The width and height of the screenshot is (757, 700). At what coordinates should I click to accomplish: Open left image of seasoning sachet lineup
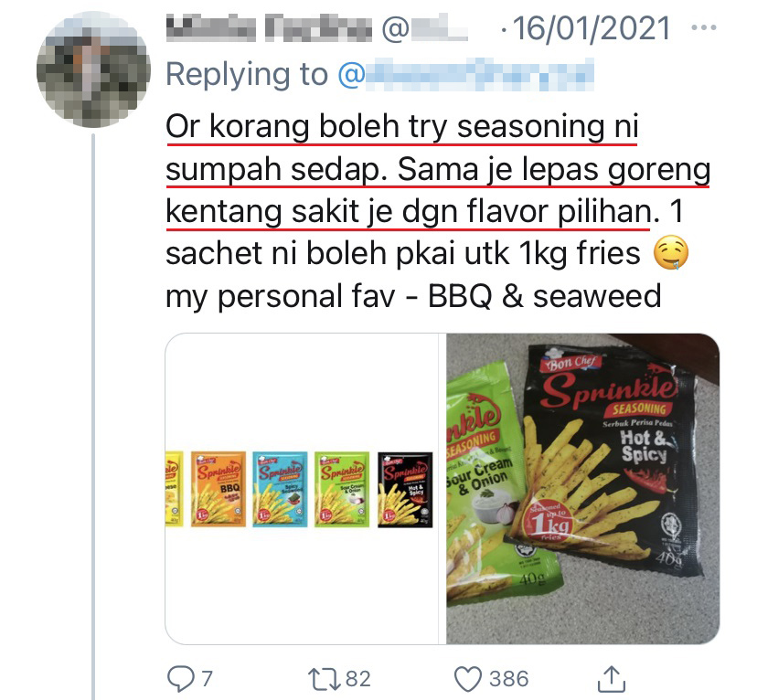click(x=302, y=489)
